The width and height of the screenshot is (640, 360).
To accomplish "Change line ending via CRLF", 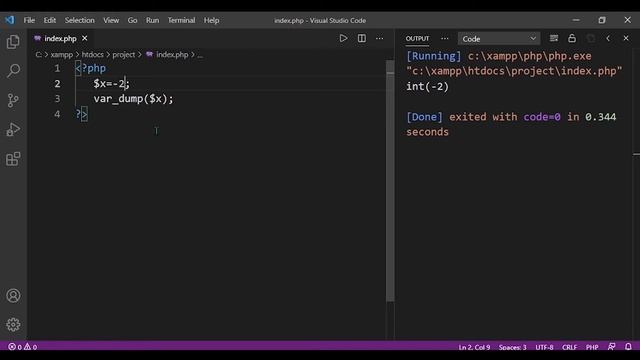I will [x=569, y=347].
